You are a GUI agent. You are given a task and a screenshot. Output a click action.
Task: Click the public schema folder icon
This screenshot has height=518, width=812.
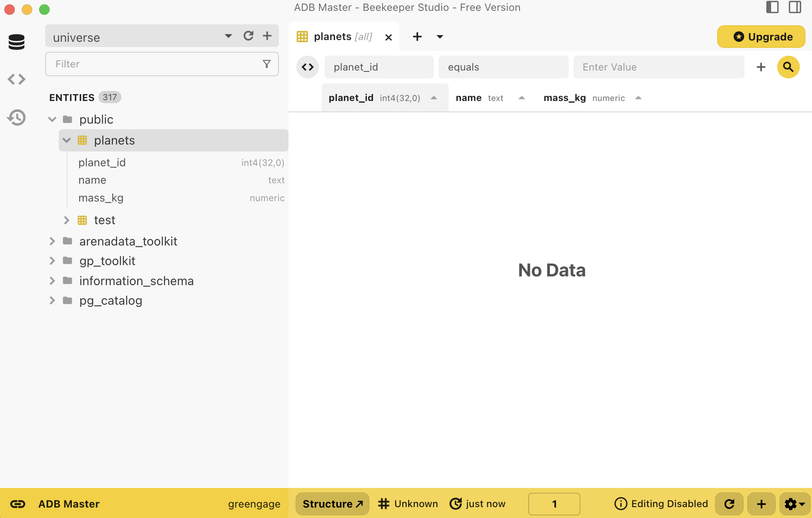pyautogui.click(x=67, y=119)
